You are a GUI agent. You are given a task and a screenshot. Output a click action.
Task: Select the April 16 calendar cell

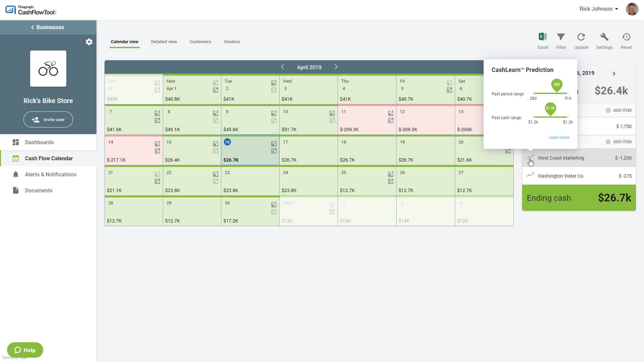[250, 150]
